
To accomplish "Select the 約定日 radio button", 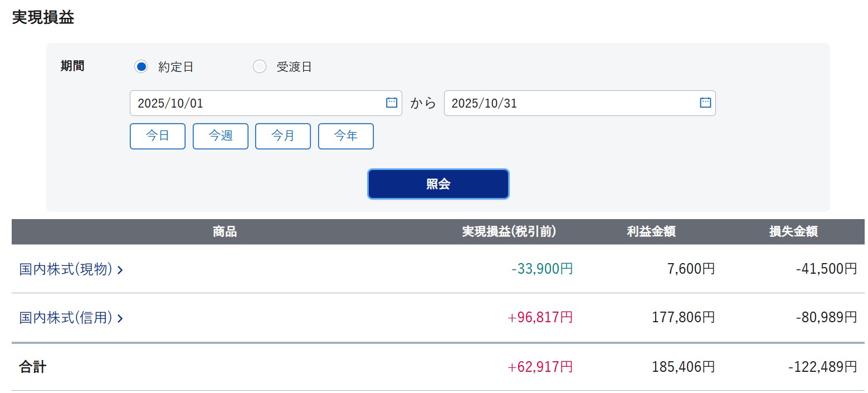I will 141,67.
